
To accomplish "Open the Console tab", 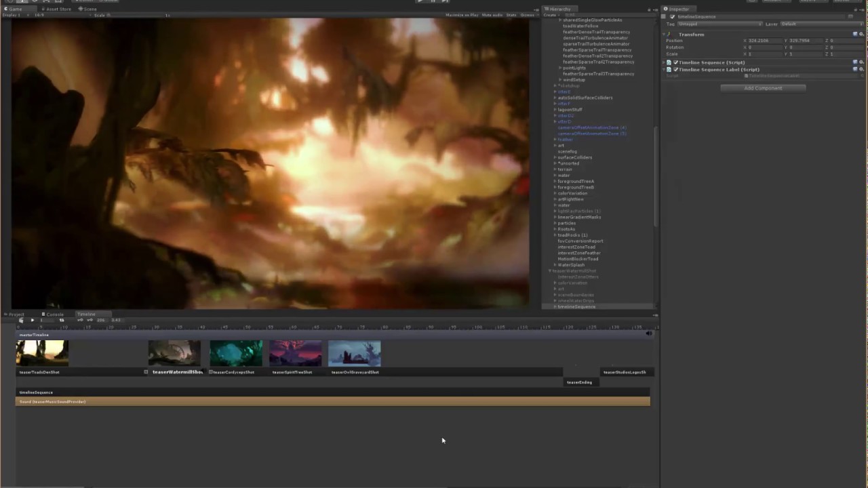I will click(53, 314).
